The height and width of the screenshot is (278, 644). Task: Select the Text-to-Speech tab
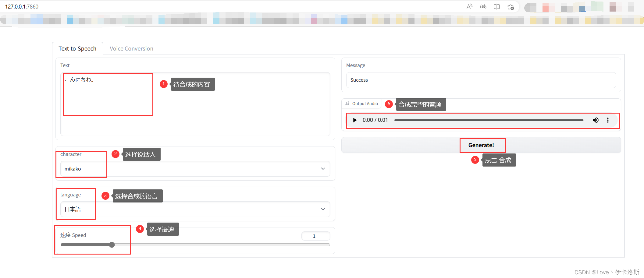(x=77, y=49)
